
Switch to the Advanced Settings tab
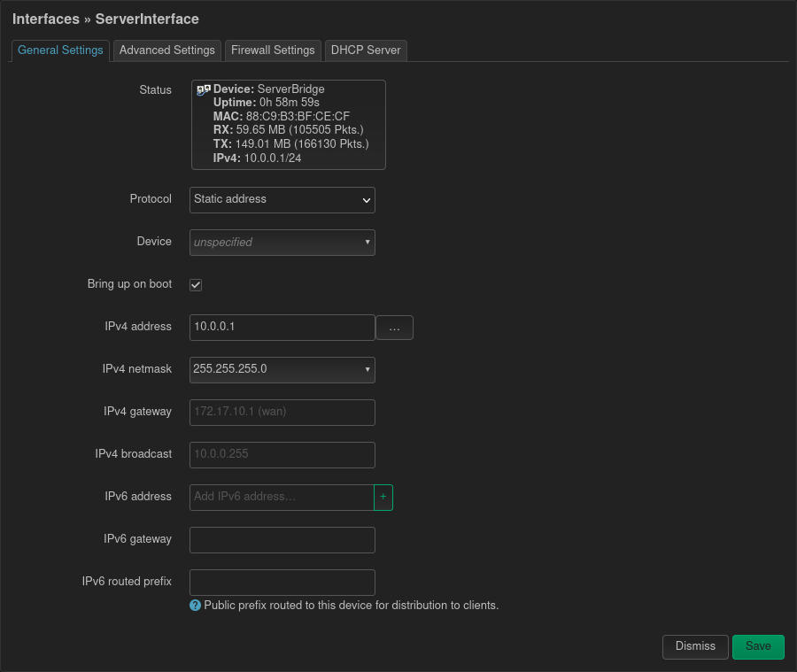(x=166, y=50)
